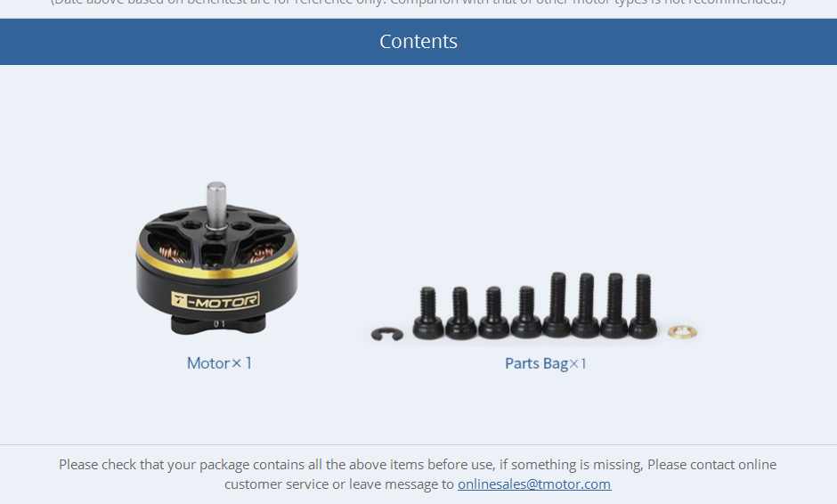Image resolution: width=837 pixels, height=504 pixels.
Task: Click the Contents section header bar
Action: click(x=418, y=42)
